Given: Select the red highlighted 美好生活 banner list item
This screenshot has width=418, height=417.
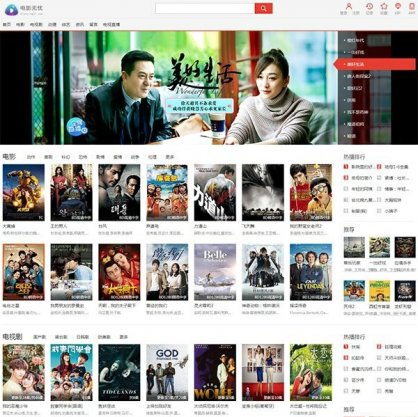Looking at the screenshot, I should coord(376,64).
